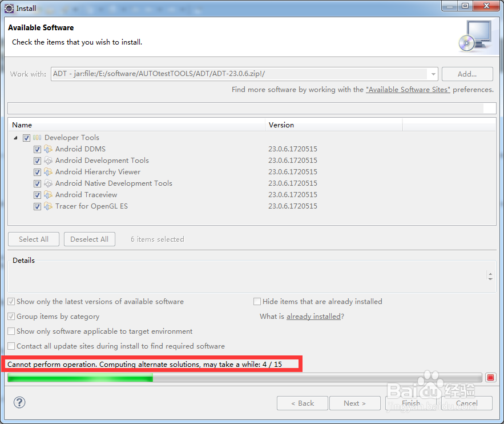The width and height of the screenshot is (504, 424).
Task: Uncheck the Android DDMS checkbox
Action: (x=37, y=149)
